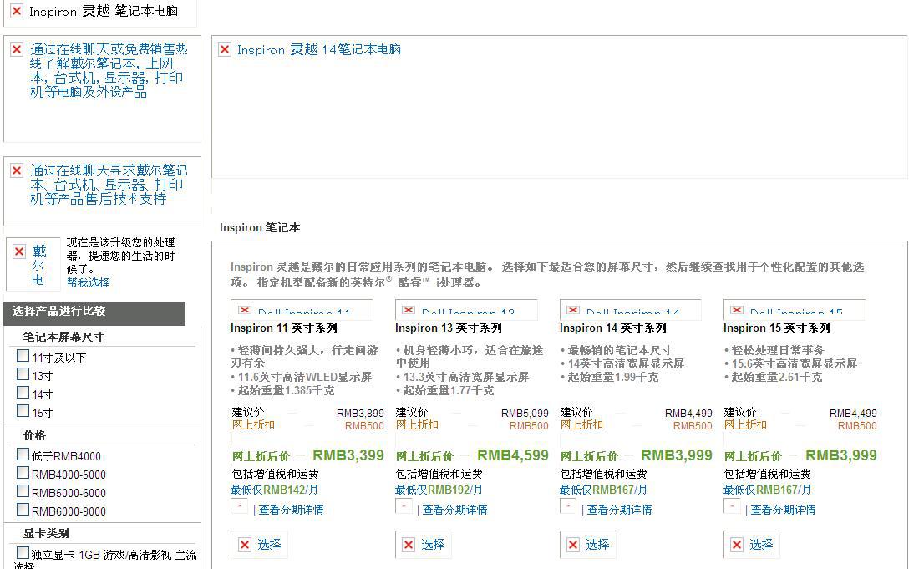Image resolution: width=924 pixels, height=569 pixels.
Task: Click 最低仅RMB142/月 installment link
Action: pyautogui.click(x=274, y=490)
